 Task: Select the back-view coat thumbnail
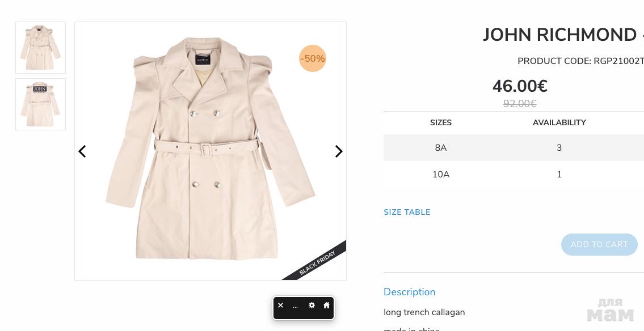click(40, 104)
